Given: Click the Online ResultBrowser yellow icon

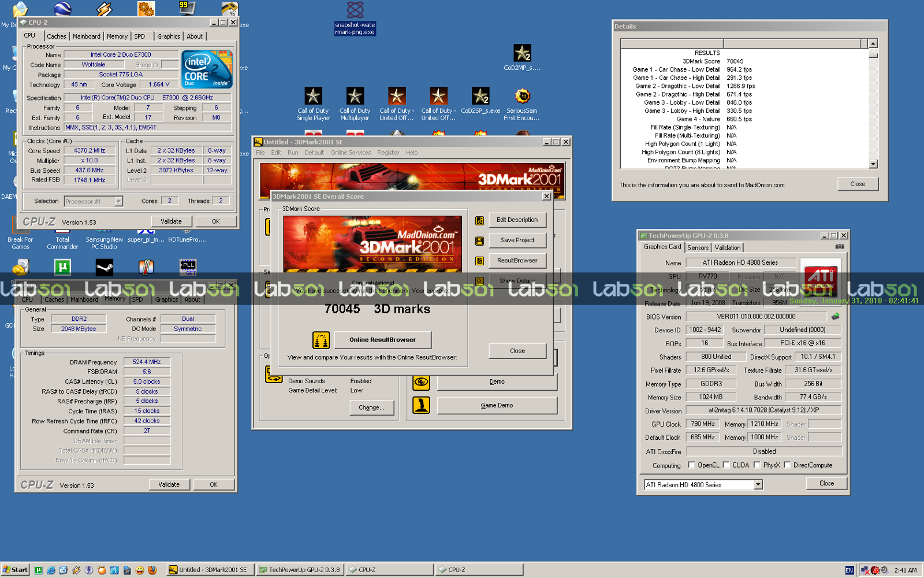Looking at the screenshot, I should (x=321, y=340).
